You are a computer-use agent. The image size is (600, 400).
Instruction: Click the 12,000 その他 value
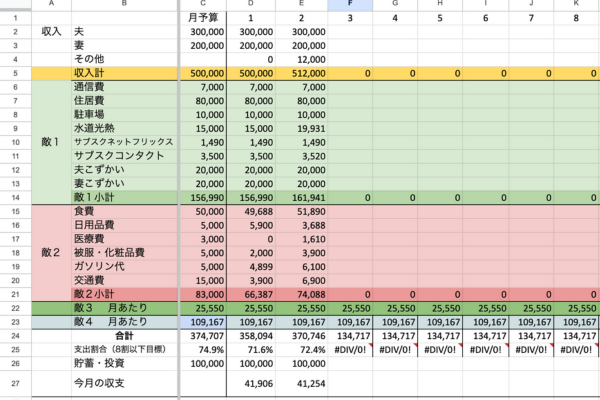point(302,59)
